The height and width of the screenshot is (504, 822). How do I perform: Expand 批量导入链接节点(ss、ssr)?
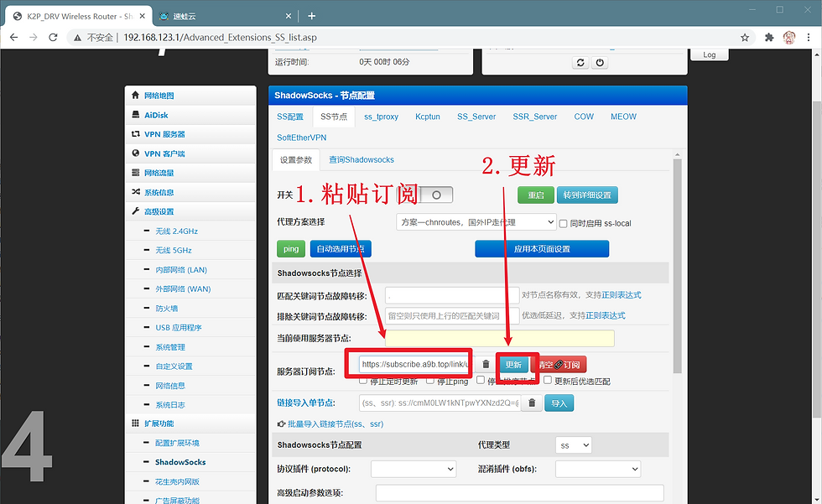coord(336,423)
